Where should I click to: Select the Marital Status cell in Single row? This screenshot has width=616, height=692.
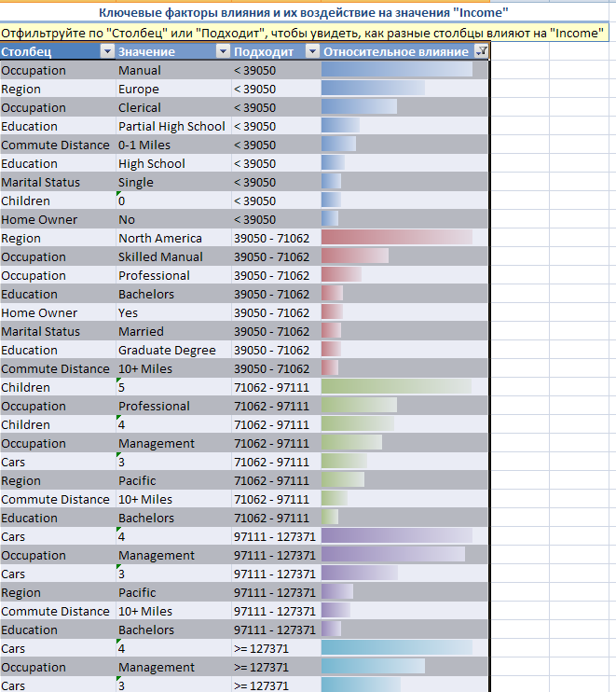point(58,182)
